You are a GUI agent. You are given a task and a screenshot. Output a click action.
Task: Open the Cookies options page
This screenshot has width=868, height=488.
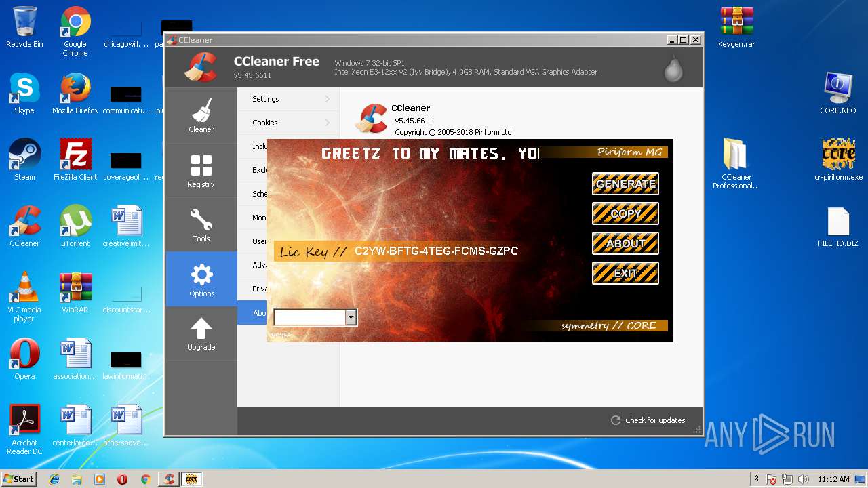(x=288, y=123)
